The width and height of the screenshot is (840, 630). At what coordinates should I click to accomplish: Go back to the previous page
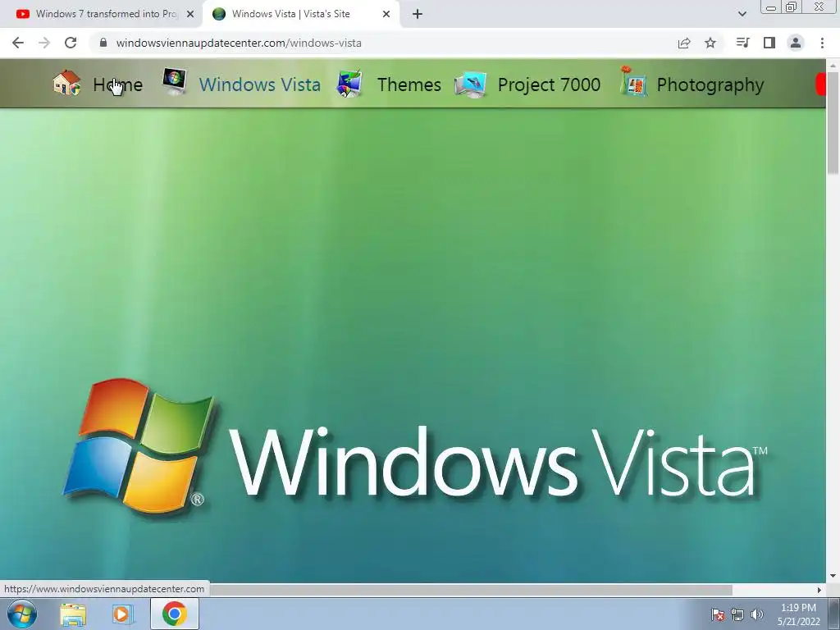(18, 43)
